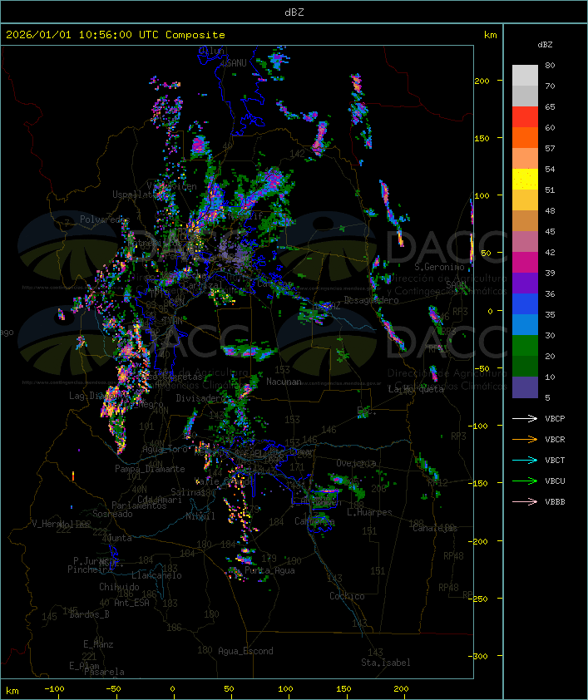This screenshot has width=588, height=700.
Task: Click the cyan VBCT arrow icon
Action: pyautogui.click(x=525, y=460)
